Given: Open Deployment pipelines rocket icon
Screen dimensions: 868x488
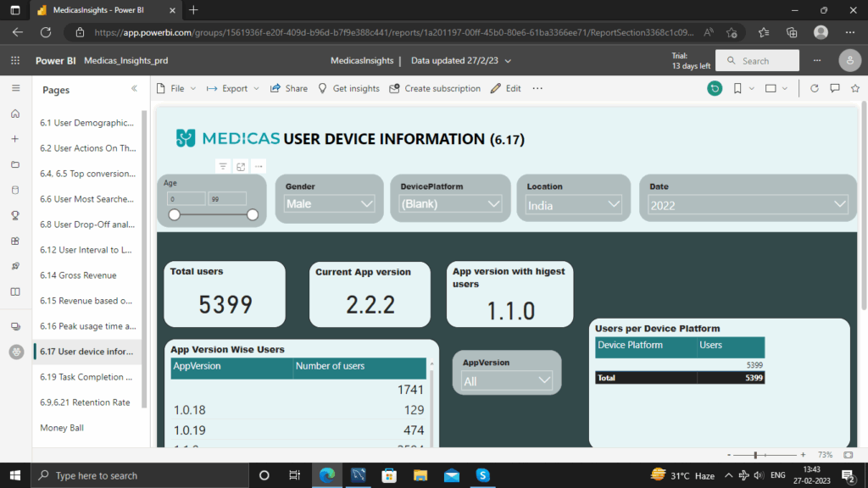Looking at the screenshot, I should point(15,266).
